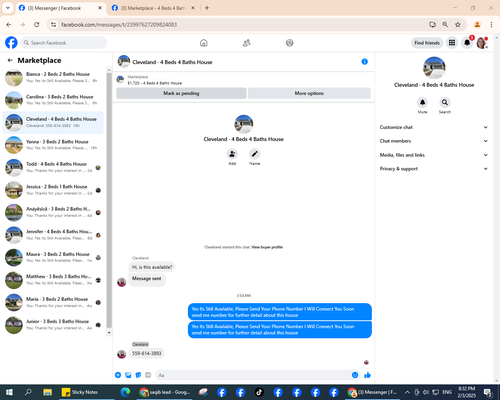The width and height of the screenshot is (500, 400).
Task: Click the Search Facebook field
Action: pyautogui.click(x=64, y=43)
